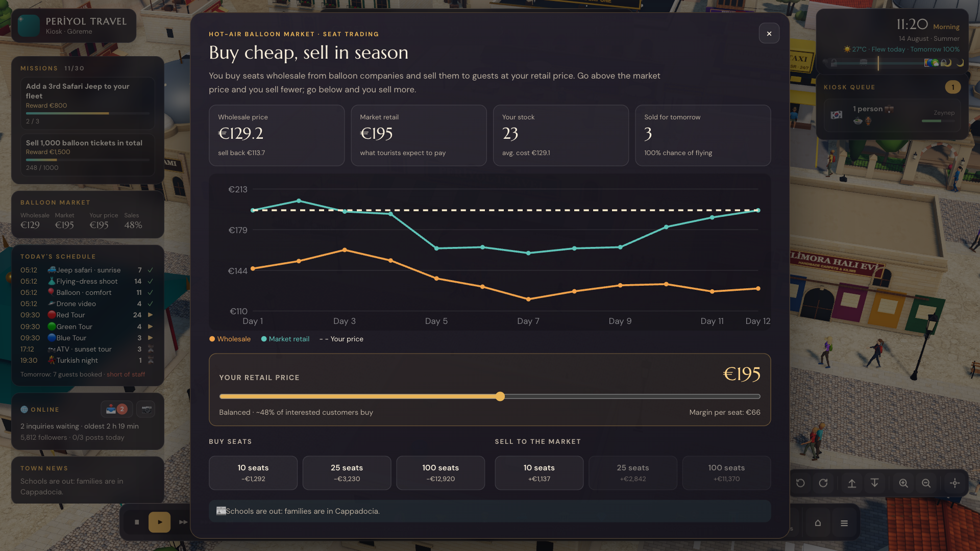Image resolution: width=980 pixels, height=551 pixels.
Task: Buy 25 seats for €3,230
Action: 347,473
